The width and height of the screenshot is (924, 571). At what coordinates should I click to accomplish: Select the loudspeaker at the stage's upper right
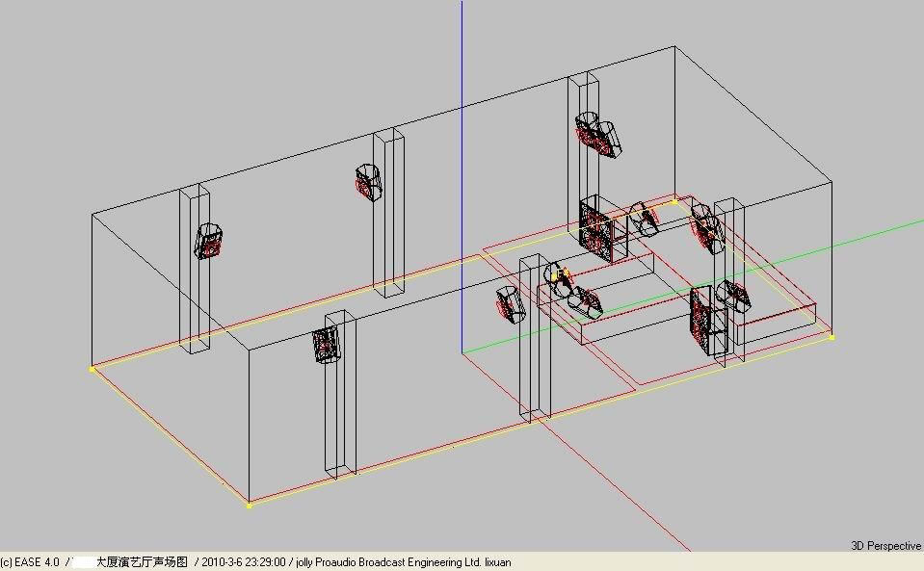705,227
